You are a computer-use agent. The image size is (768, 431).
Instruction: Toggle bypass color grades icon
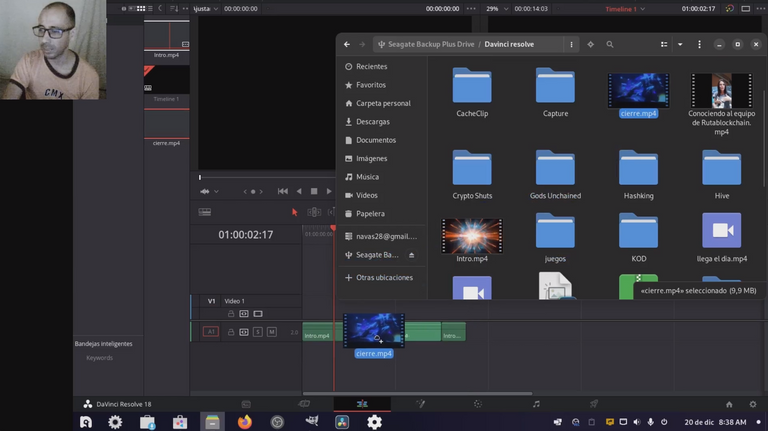coord(729,9)
